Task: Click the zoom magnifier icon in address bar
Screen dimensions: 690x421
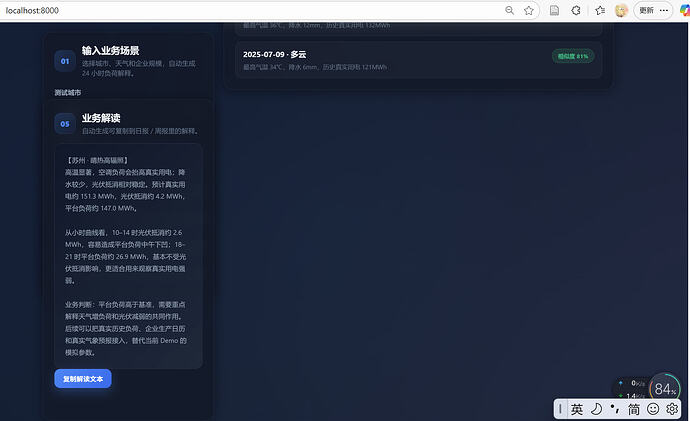Action: (509, 10)
